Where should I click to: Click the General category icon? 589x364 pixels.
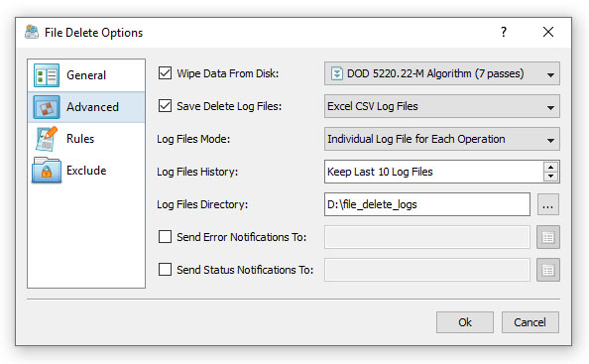coord(47,75)
